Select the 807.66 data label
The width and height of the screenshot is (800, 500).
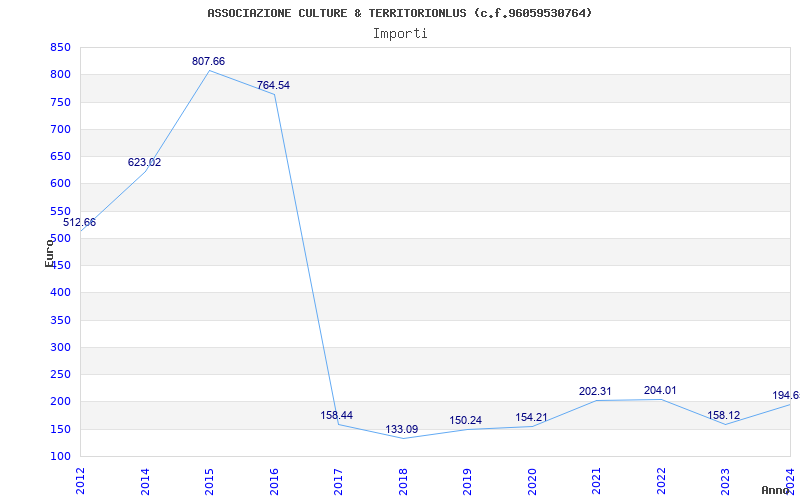(208, 61)
